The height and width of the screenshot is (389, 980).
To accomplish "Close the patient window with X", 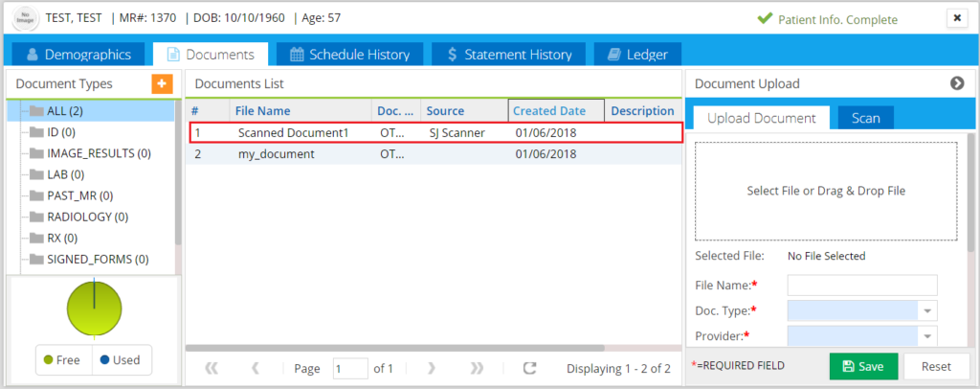I will 956,18.
